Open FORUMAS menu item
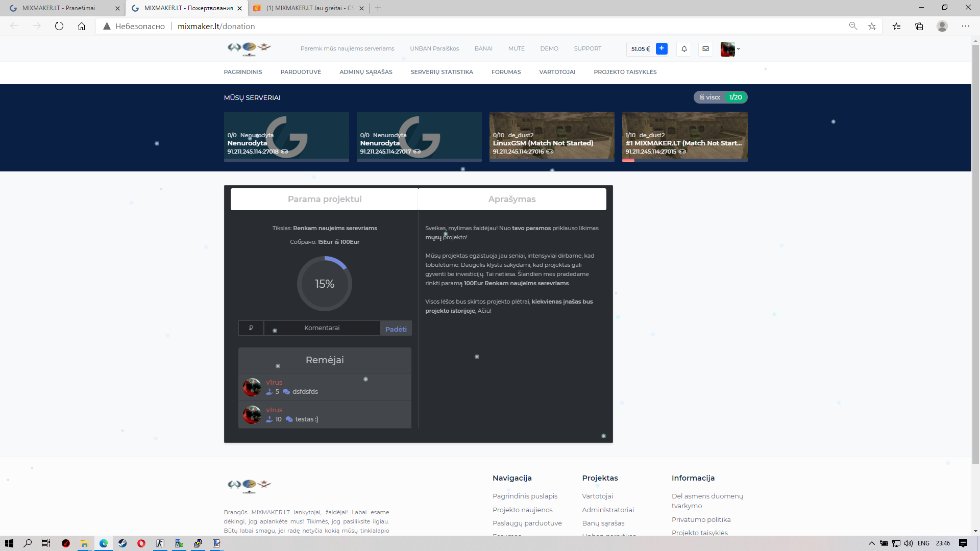Image resolution: width=980 pixels, height=551 pixels. click(x=506, y=72)
